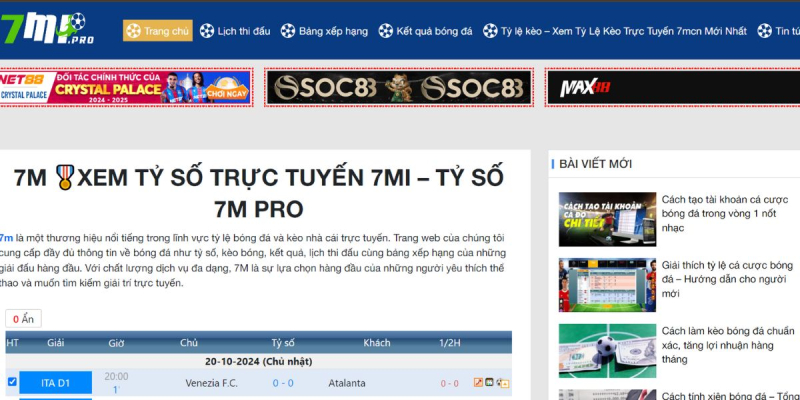
Task: Open Bảng xếp hạng rankings page
Action: 324,31
